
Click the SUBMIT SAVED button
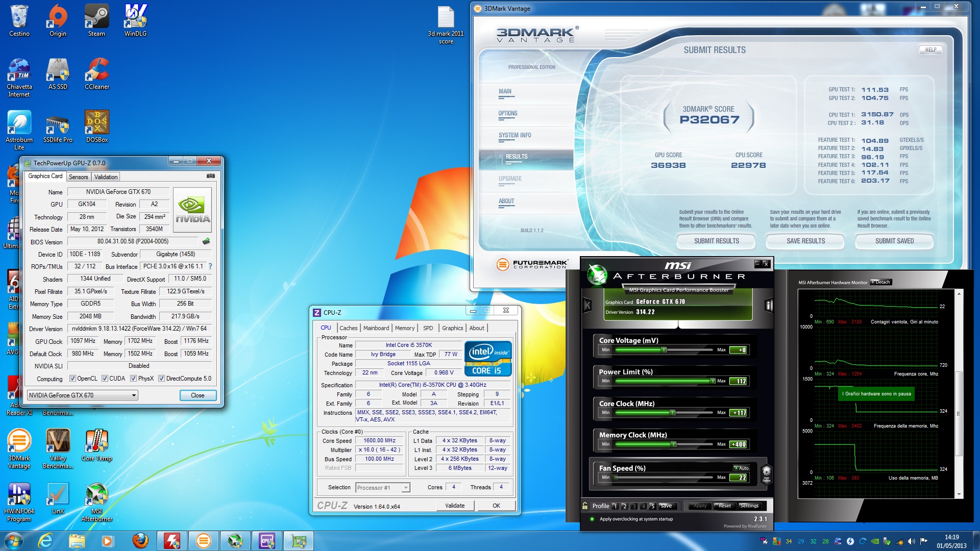coord(894,241)
